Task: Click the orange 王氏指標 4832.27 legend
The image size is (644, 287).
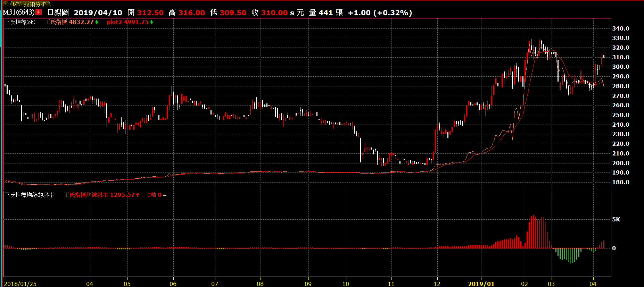Action: 69,22
